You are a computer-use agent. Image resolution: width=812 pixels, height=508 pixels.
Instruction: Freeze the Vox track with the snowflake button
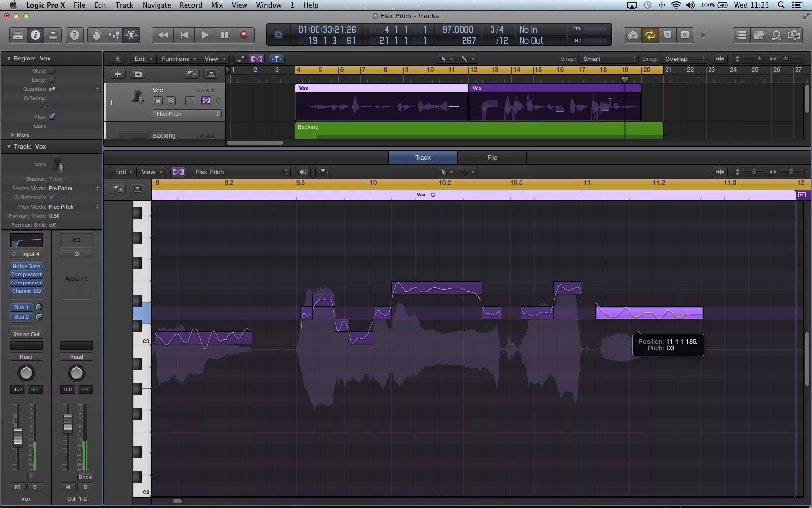(x=171, y=101)
